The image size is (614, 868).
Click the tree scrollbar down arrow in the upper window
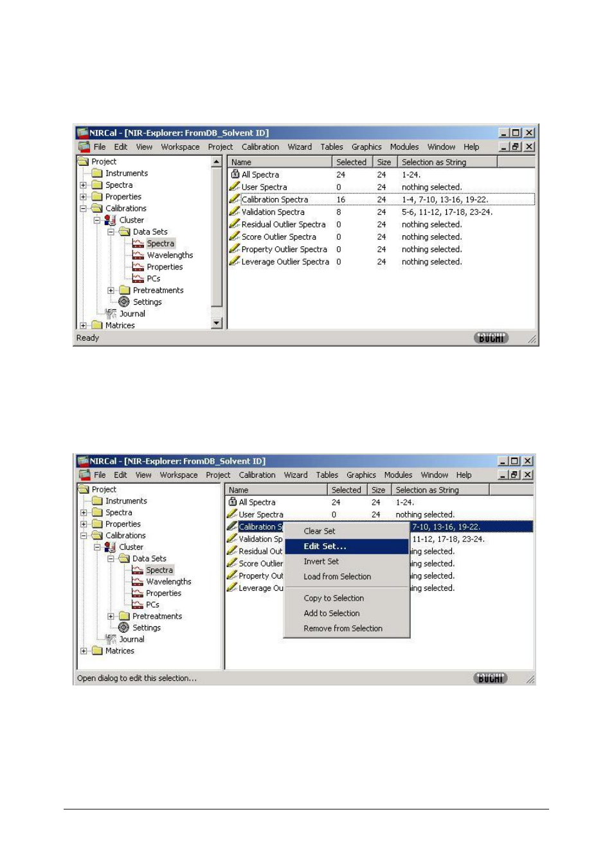[x=217, y=323]
